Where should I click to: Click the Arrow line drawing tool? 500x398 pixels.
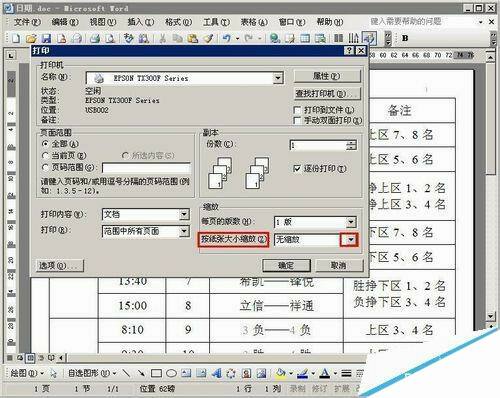point(141,373)
